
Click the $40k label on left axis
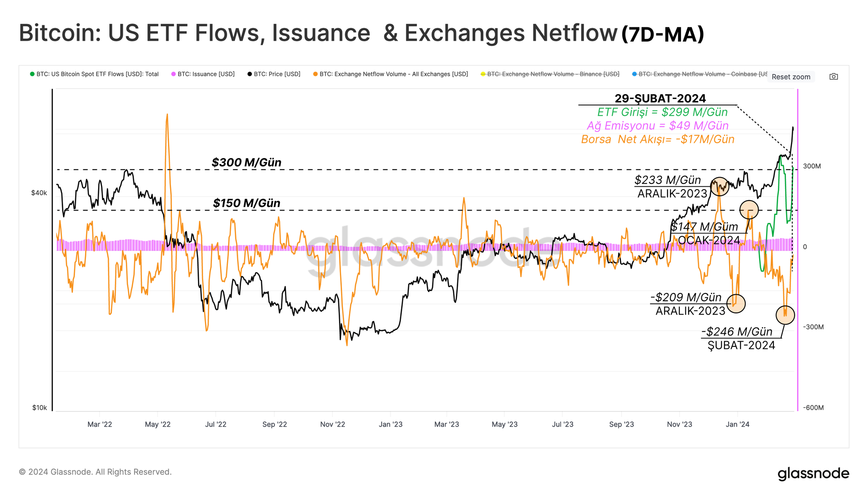pos(39,193)
